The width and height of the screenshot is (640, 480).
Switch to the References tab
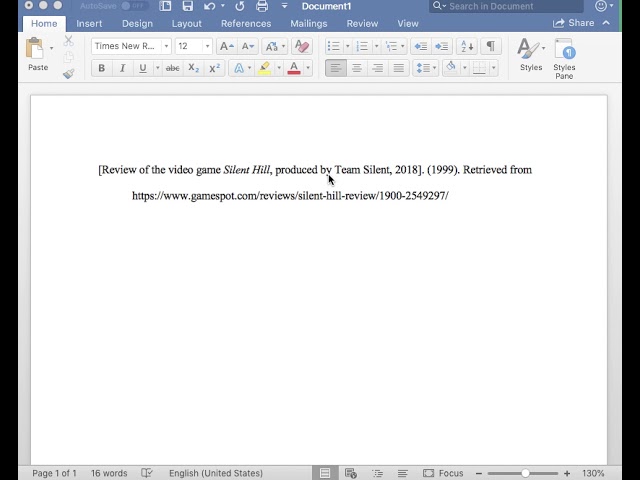coord(245,23)
